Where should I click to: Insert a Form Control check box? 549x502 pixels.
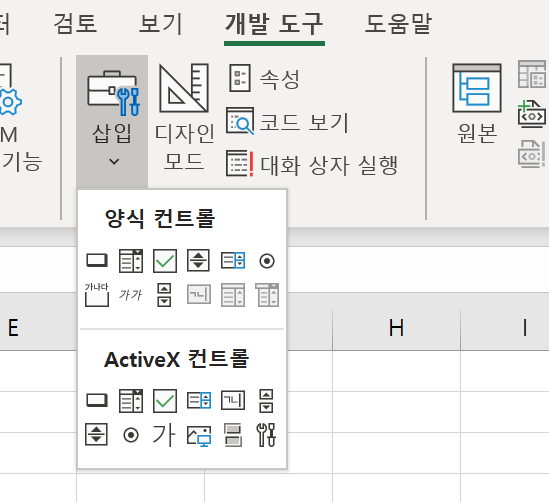point(165,260)
